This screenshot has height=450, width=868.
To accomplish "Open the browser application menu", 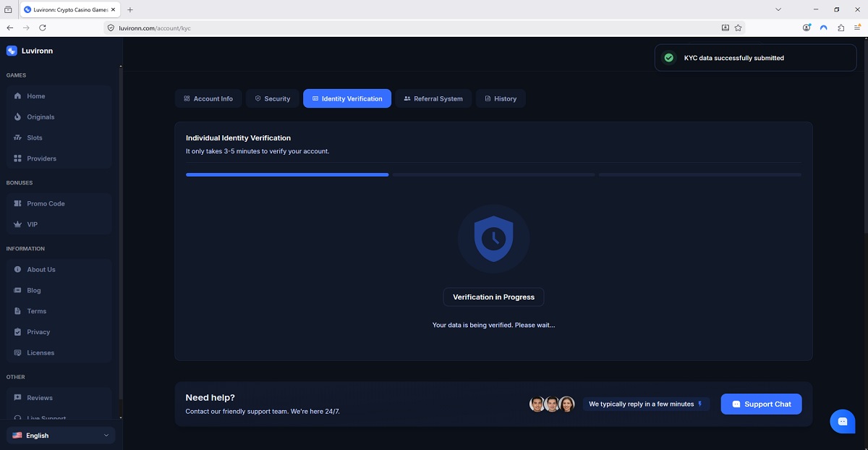I will coord(858,27).
